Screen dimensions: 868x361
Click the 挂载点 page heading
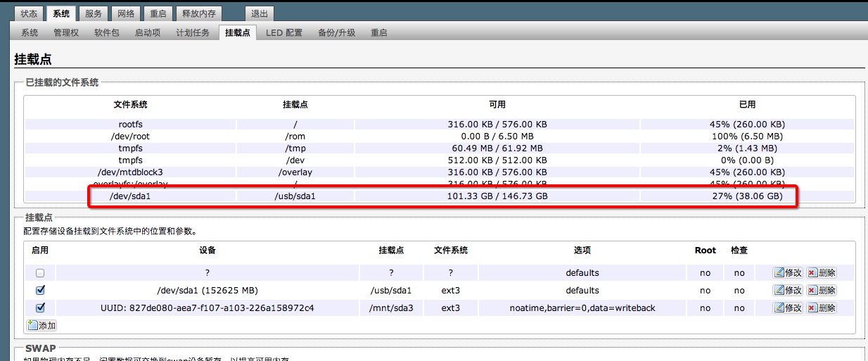coord(33,60)
